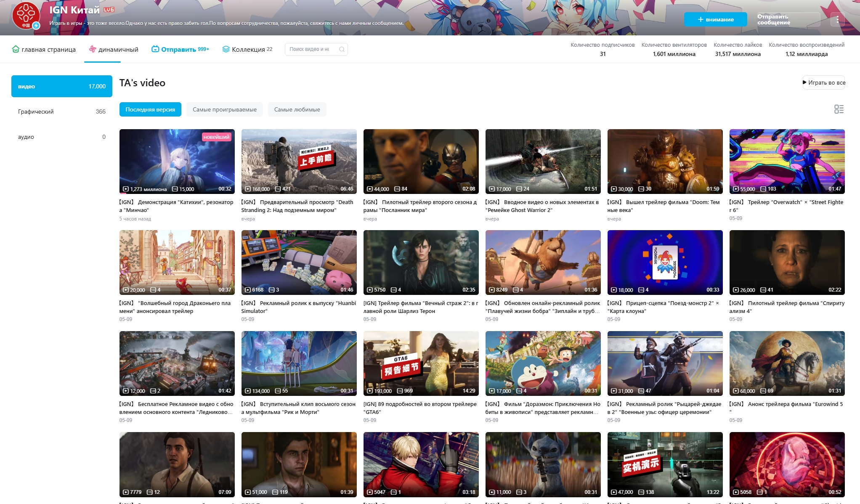The width and height of the screenshot is (860, 504).
Task: Click Играть во все button
Action: coord(824,82)
